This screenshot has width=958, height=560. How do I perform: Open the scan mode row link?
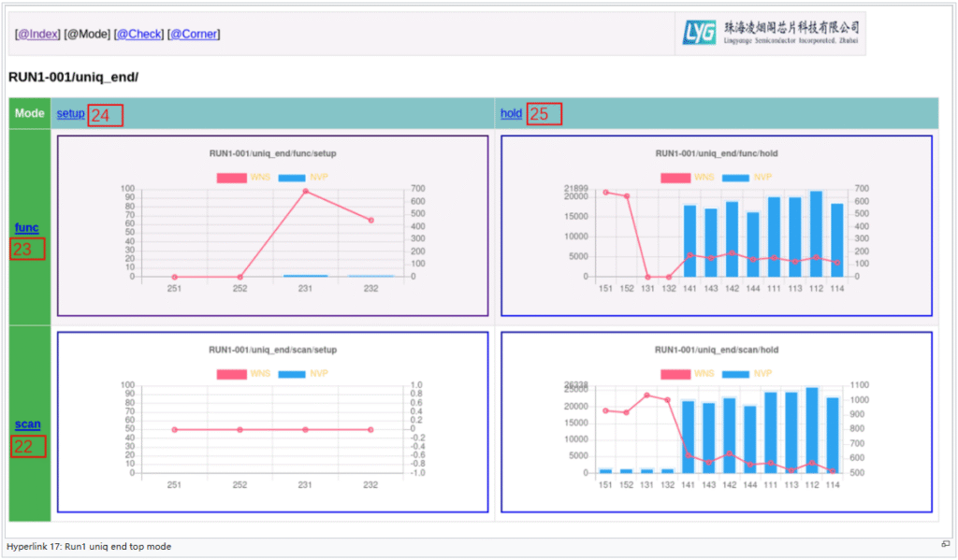[27, 424]
